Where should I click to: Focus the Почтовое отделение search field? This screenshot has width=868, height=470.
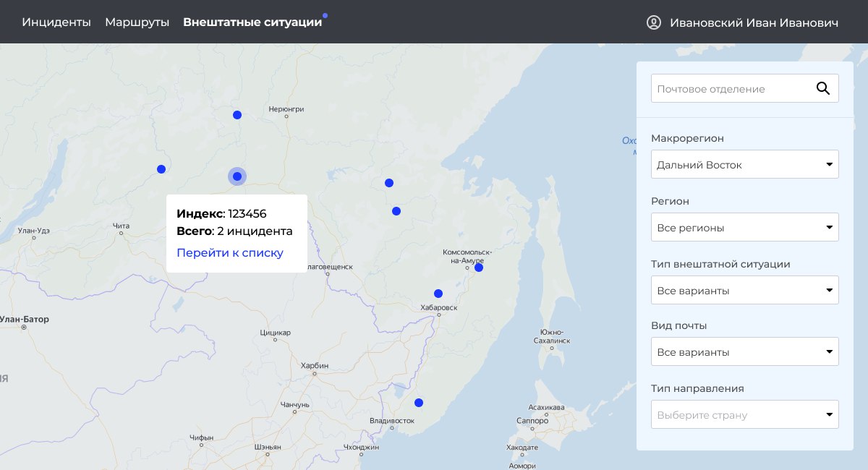tap(745, 88)
